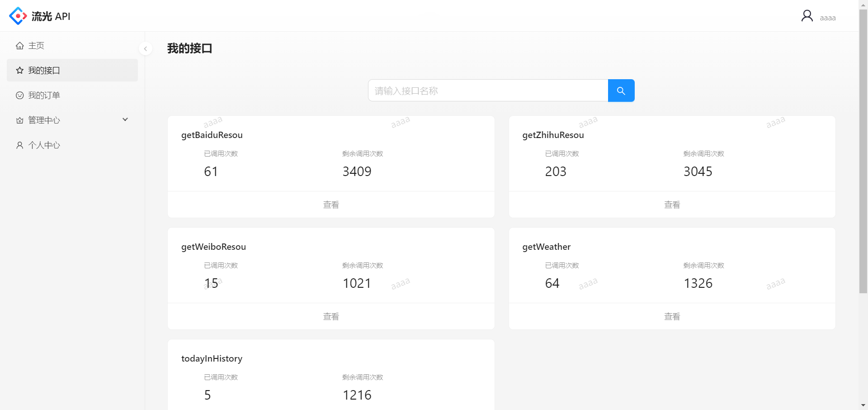Viewport: 868px width, 410px height.
Task: Click the magnifier search button
Action: [621, 91]
